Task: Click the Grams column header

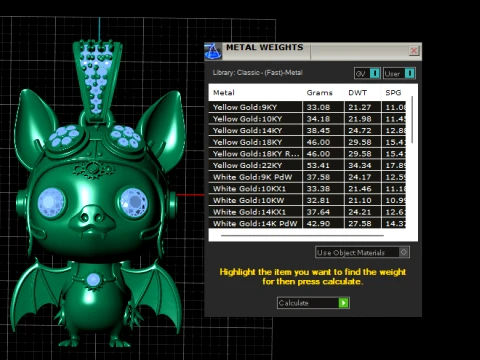Action: (319, 93)
